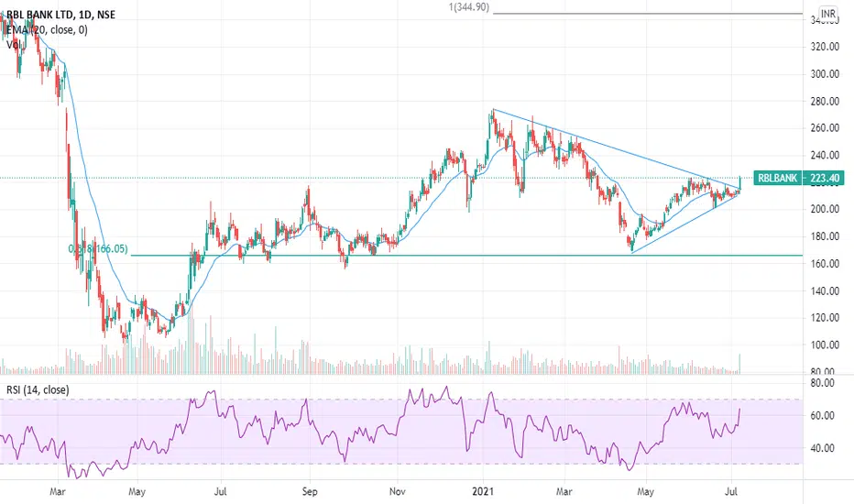
Task: Select the RBLBANK 223.40 price label
Action: click(799, 178)
